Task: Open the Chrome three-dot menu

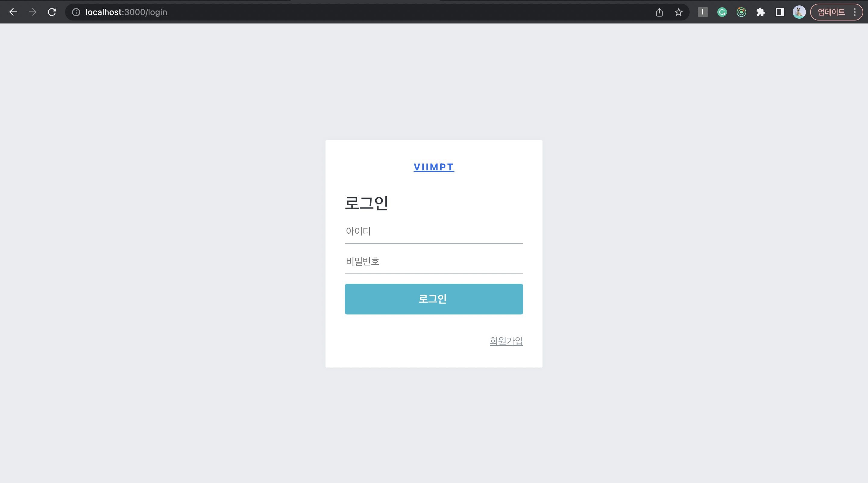Action: (x=855, y=12)
